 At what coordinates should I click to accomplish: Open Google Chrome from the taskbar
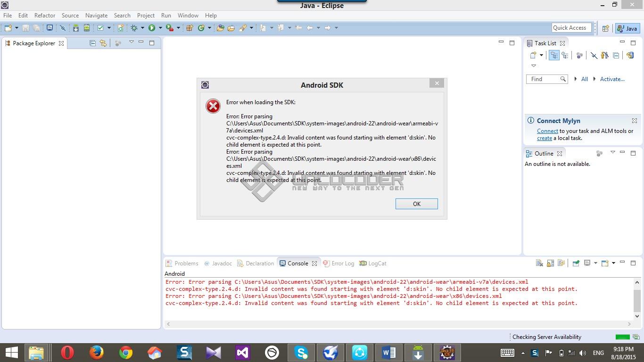click(x=126, y=352)
